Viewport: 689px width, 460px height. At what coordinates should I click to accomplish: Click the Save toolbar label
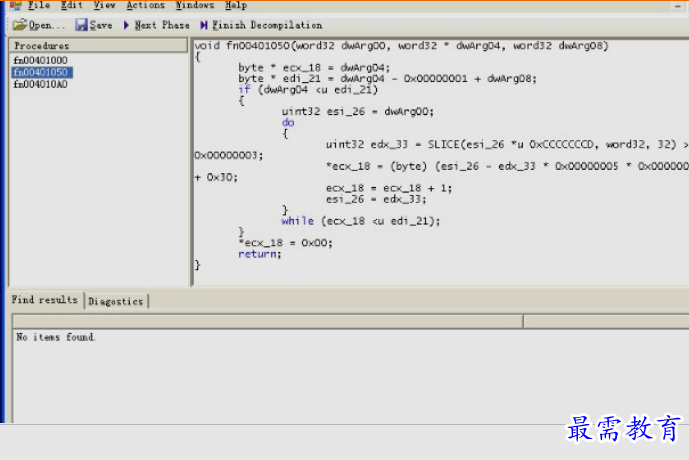click(101, 25)
